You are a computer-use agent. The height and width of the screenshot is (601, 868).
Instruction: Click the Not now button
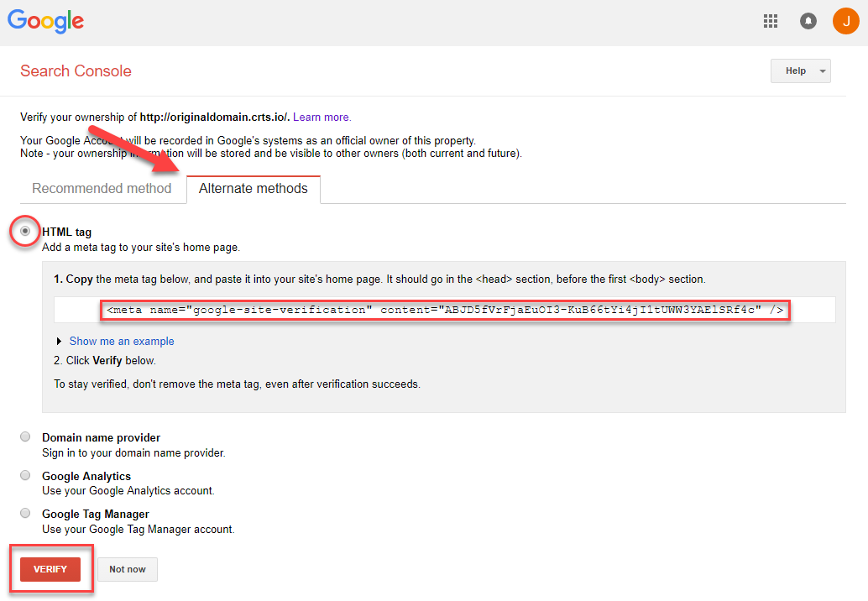tap(128, 569)
